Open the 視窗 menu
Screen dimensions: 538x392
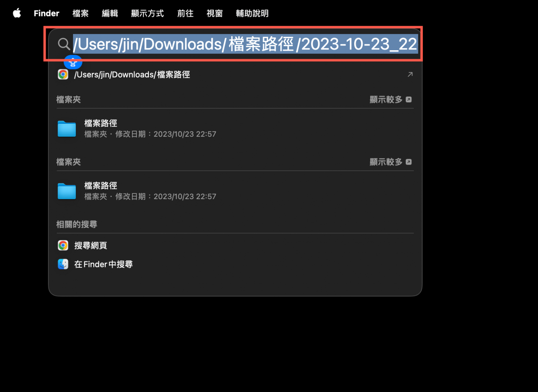click(x=215, y=13)
